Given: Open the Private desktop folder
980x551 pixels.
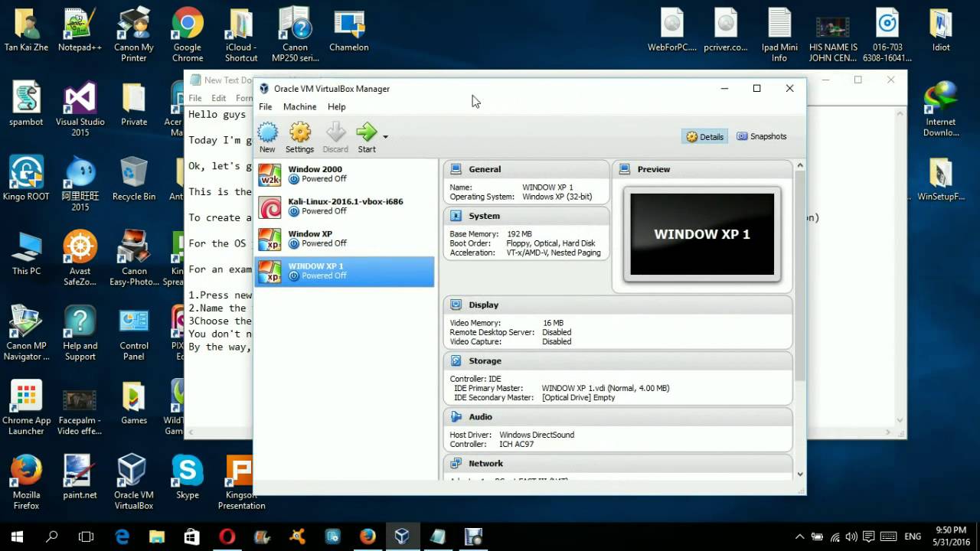Looking at the screenshot, I should (134, 105).
